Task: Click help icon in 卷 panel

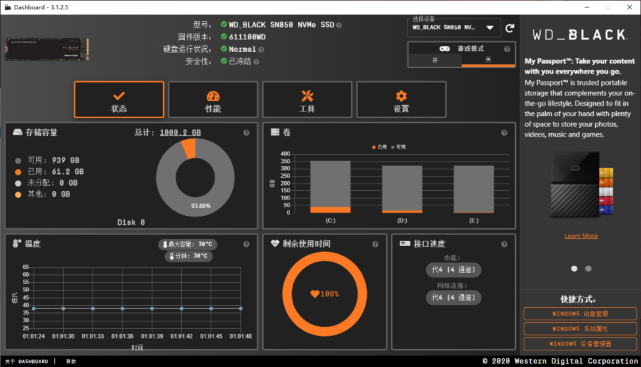Action: pos(504,133)
